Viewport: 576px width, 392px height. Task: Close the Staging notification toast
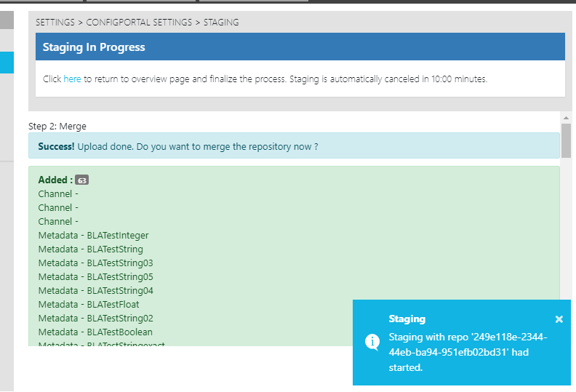pos(559,319)
